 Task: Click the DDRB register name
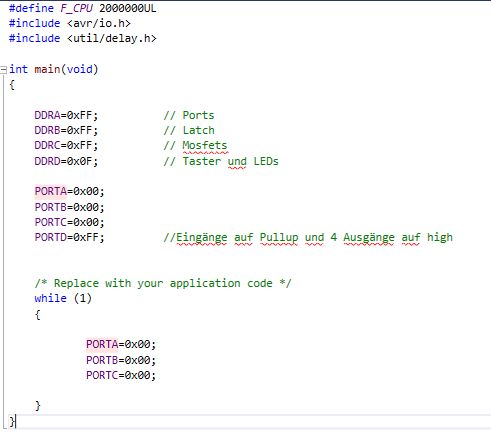[47, 130]
